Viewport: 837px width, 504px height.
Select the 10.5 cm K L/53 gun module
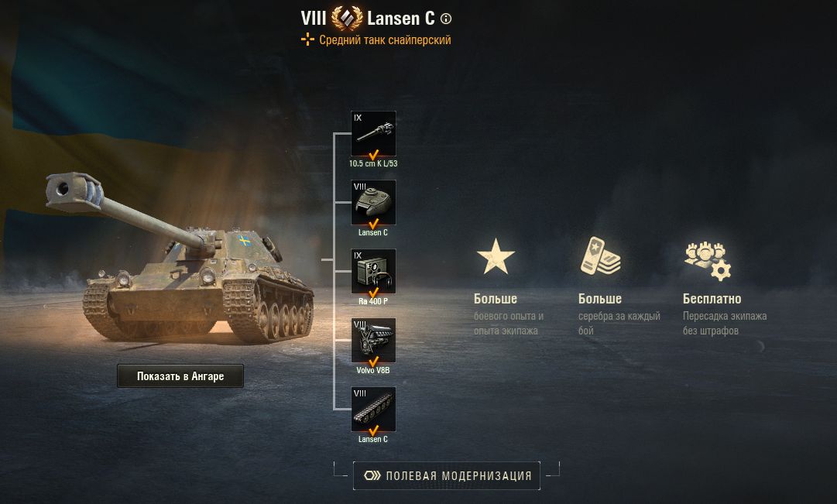point(373,133)
